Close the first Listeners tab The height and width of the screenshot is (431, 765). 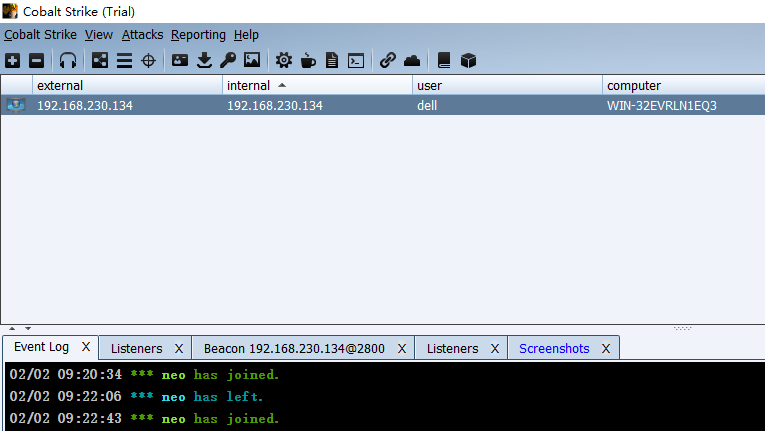click(x=179, y=349)
